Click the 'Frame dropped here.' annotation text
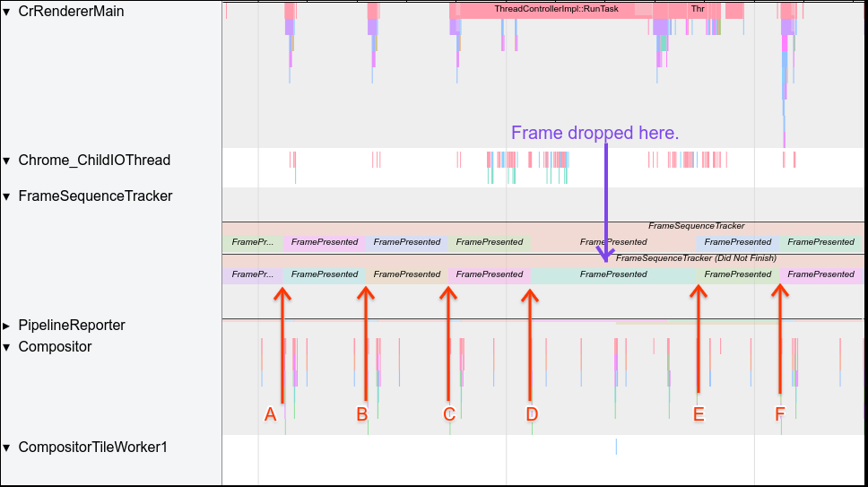Screen dimensions: 868x487 [x=595, y=133]
